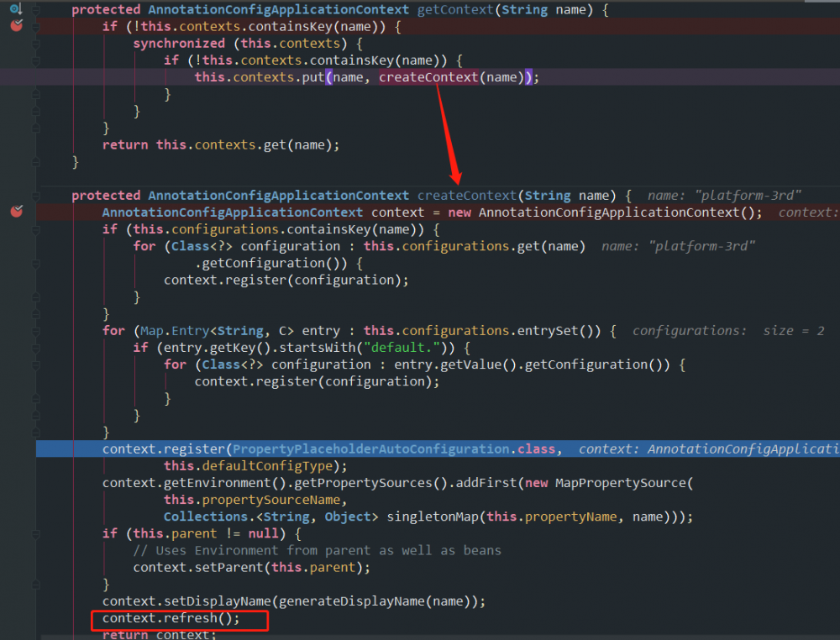
Task: Select the highlighted context.register(PropertyPlaceholderAutoConfiguration.class line
Action: 438,449
